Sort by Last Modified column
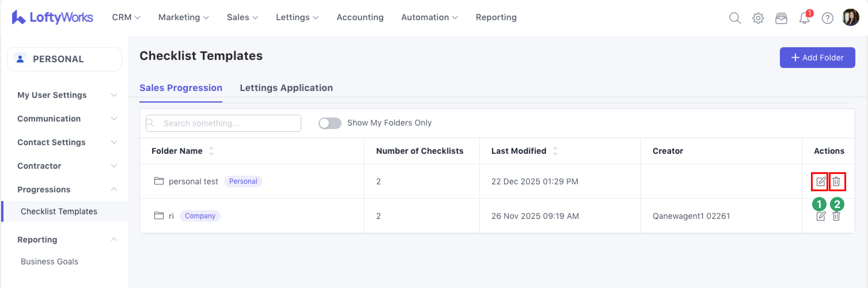Screen dimensions: 868x288 point(555,151)
